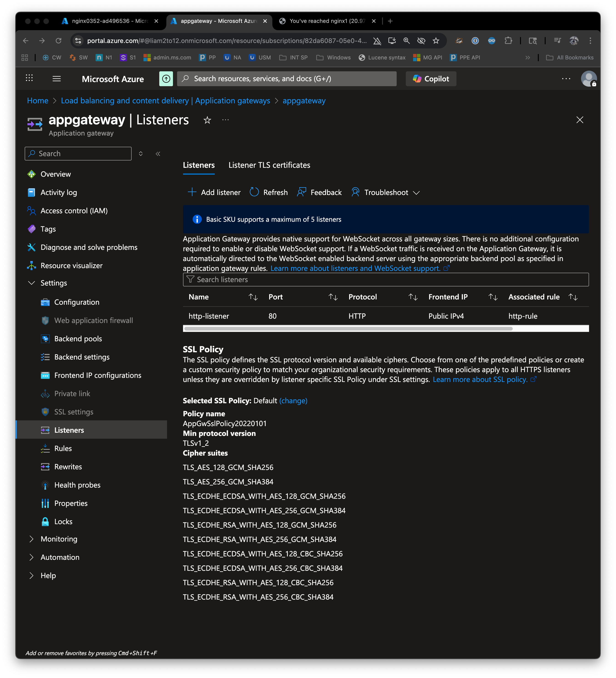Collapse the Settings section
616x678 pixels.
[x=32, y=283]
